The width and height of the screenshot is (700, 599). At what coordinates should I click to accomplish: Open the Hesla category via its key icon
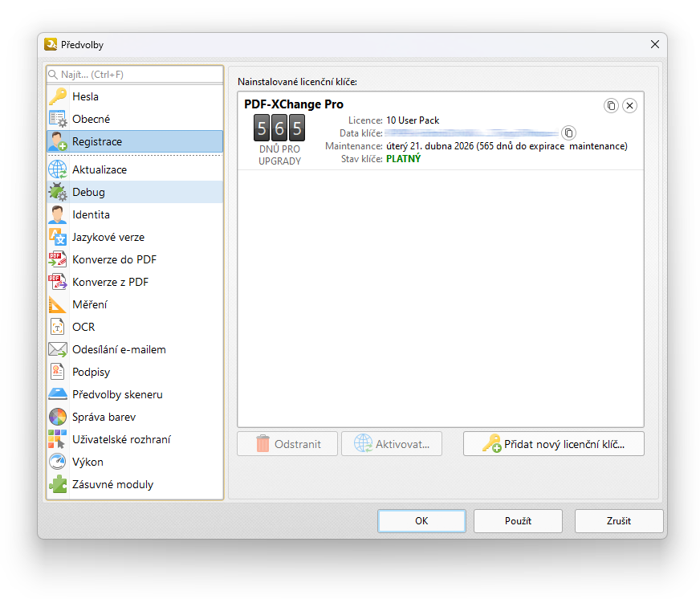tap(58, 96)
